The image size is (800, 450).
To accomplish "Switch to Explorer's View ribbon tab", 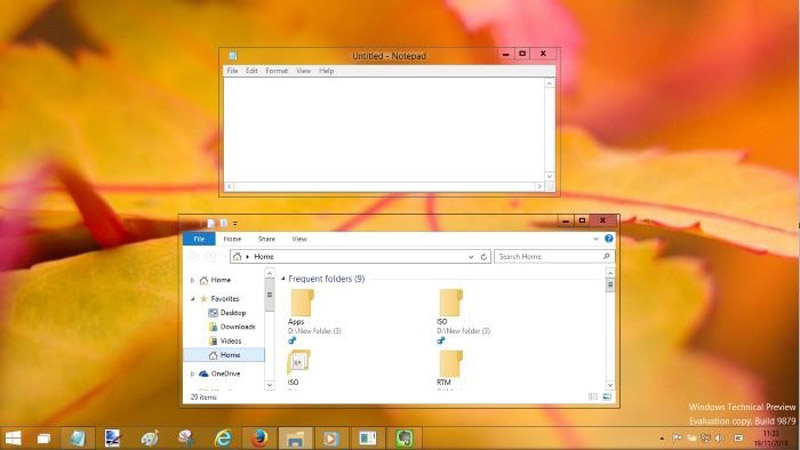I will (x=299, y=239).
